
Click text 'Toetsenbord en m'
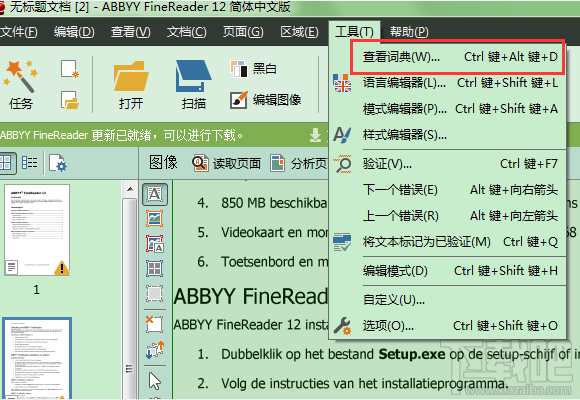(274, 262)
